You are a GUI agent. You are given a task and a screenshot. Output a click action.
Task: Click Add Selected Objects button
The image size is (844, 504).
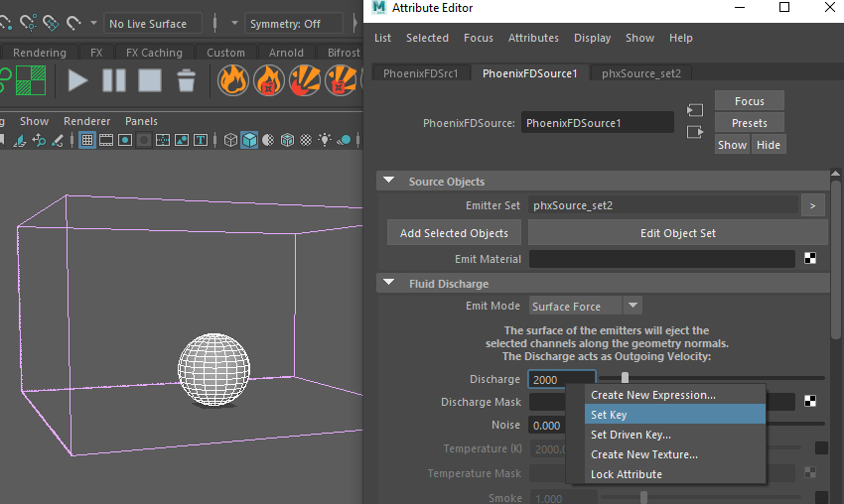click(x=454, y=233)
